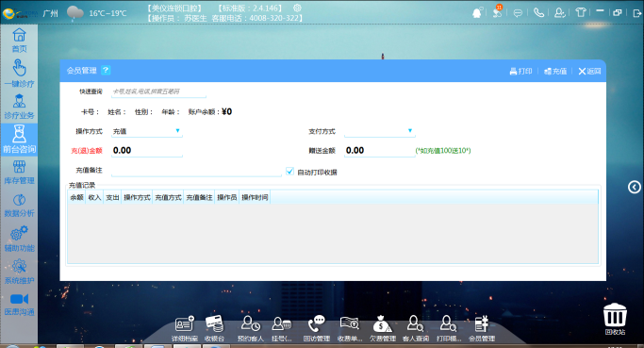Open 系统维护 in the left sidebar
Screen dimensions: 644x348
19,272
